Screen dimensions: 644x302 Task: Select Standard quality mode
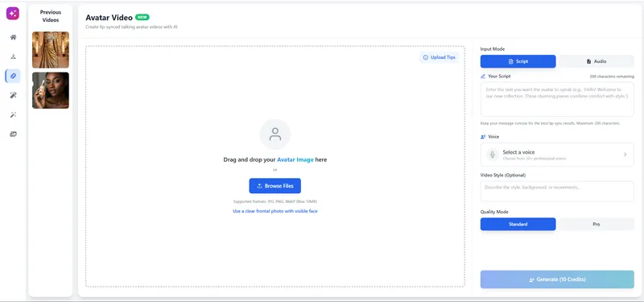(518, 225)
